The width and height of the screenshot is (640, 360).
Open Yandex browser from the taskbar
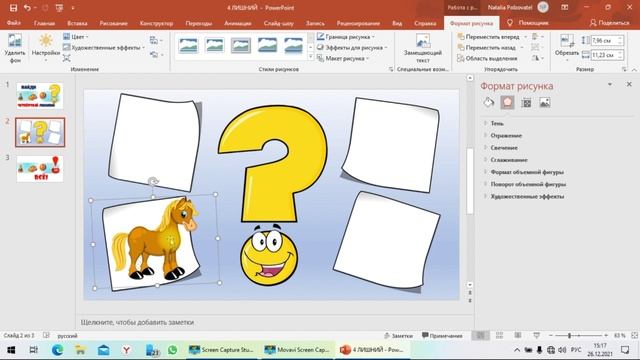click(x=127, y=350)
